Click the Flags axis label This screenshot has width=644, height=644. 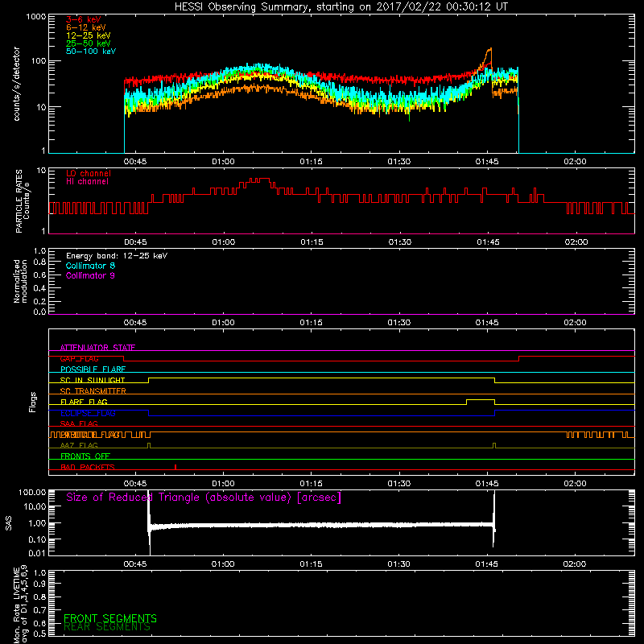33,402
